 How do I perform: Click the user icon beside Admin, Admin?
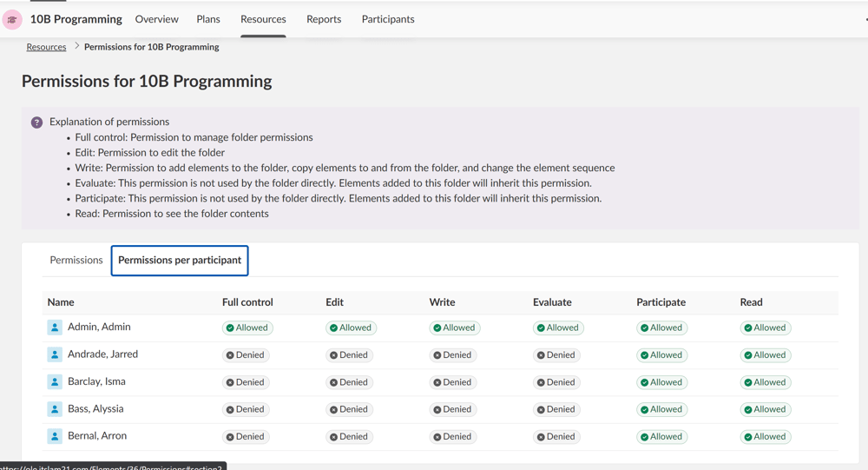pyautogui.click(x=55, y=328)
